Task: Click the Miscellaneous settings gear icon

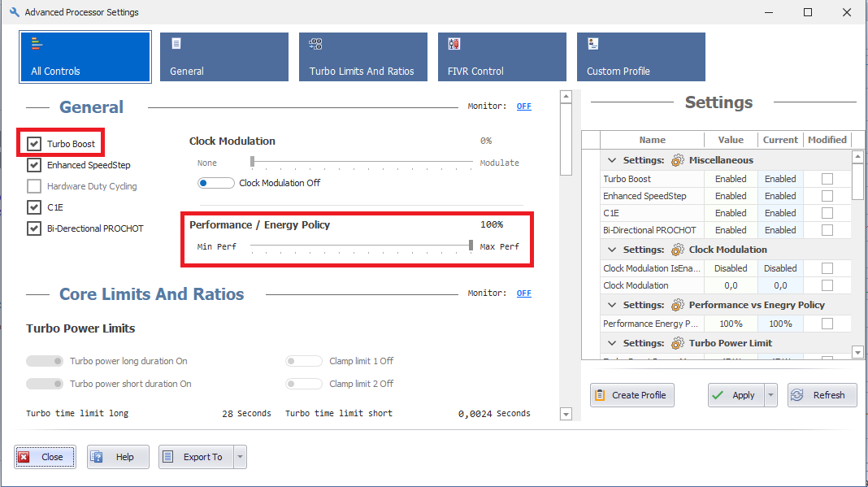Action: coord(677,160)
